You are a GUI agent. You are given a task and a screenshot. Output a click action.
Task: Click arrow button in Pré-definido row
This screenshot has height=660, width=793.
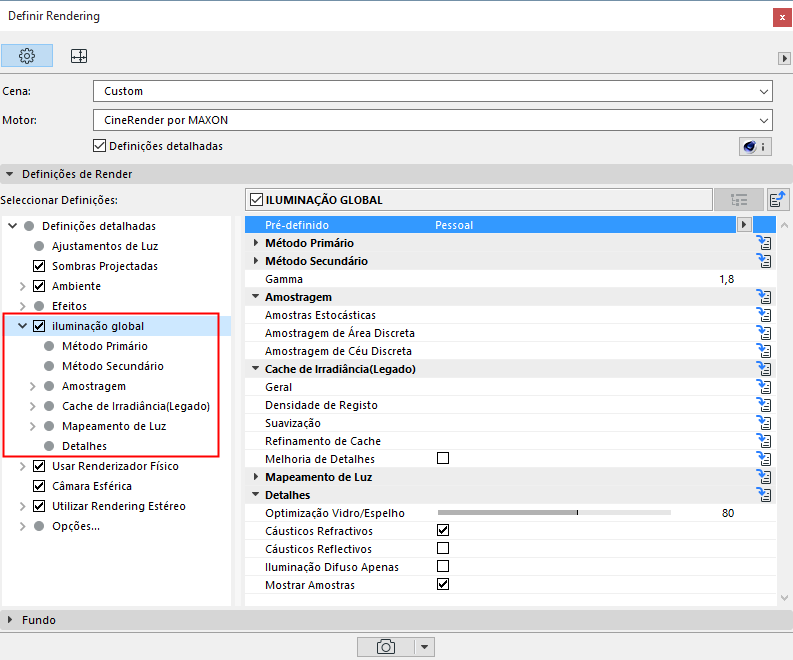[x=743, y=225]
